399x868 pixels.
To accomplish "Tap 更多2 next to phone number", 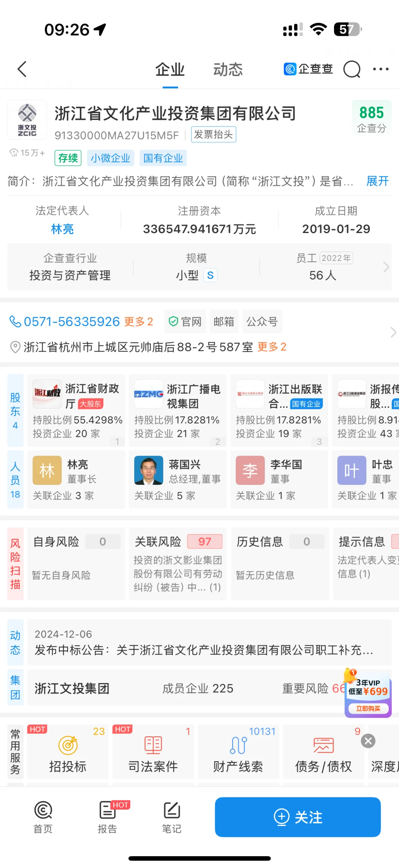I will (x=139, y=322).
